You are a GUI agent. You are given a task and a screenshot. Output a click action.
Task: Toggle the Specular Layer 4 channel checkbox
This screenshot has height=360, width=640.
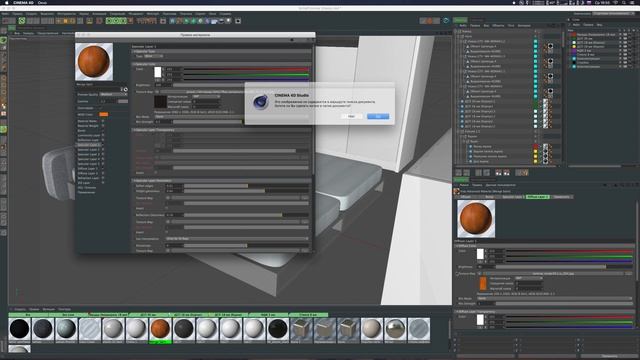pyautogui.click(x=103, y=159)
